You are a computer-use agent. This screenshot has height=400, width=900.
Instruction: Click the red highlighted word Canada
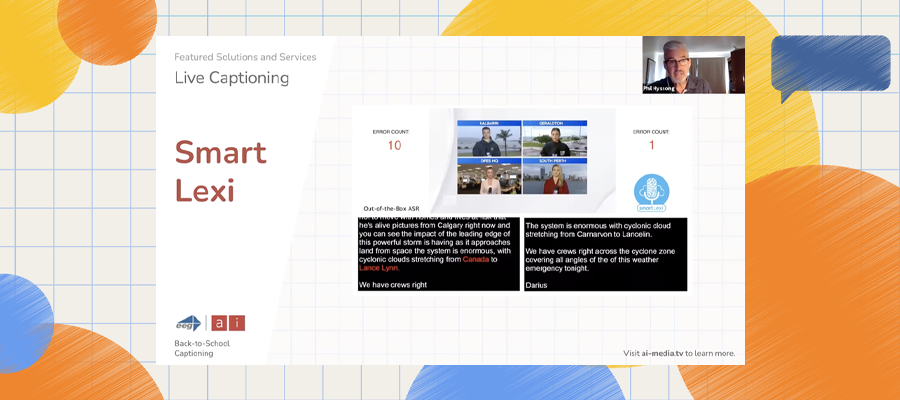[x=476, y=259]
